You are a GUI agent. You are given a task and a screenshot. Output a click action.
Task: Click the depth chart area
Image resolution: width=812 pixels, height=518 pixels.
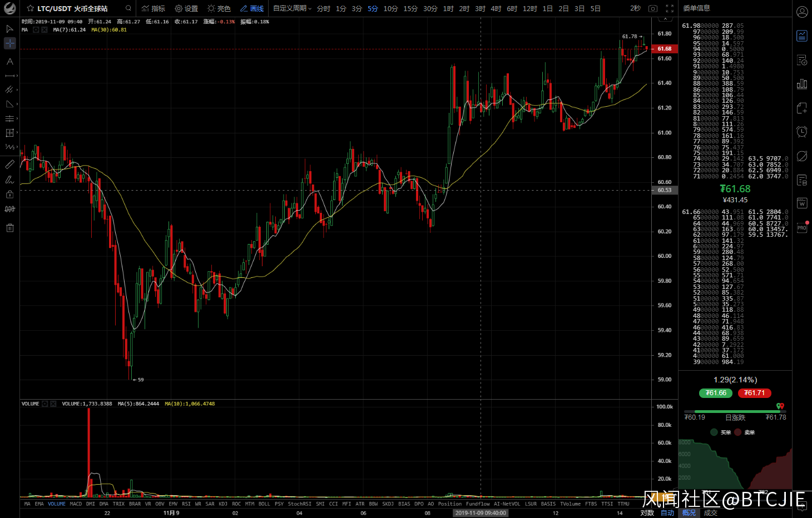click(x=735, y=465)
